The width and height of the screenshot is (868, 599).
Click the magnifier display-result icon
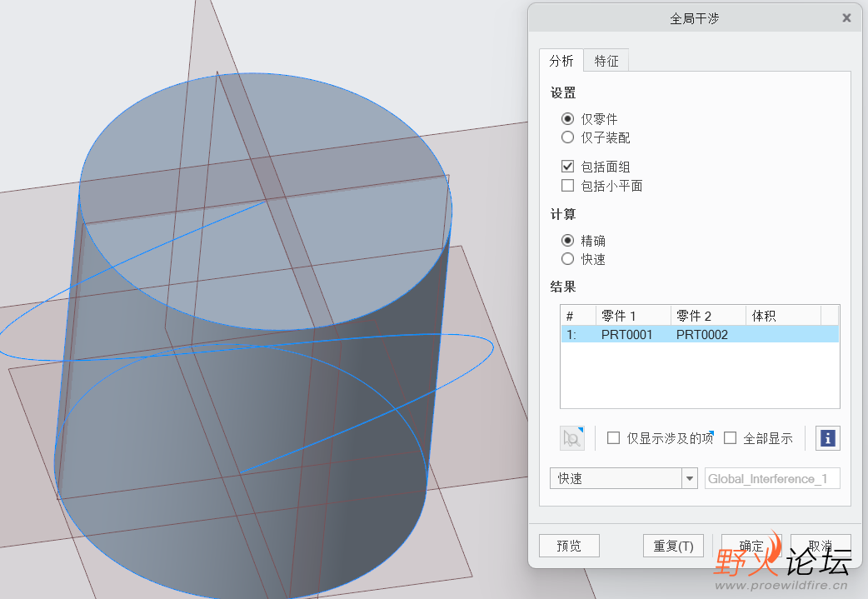pyautogui.click(x=571, y=438)
